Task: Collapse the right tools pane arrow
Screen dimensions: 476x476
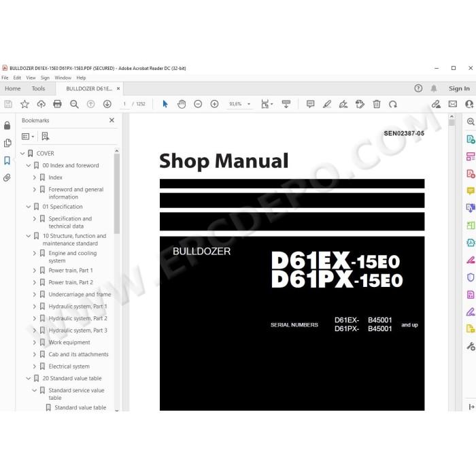Action: [x=471, y=407]
